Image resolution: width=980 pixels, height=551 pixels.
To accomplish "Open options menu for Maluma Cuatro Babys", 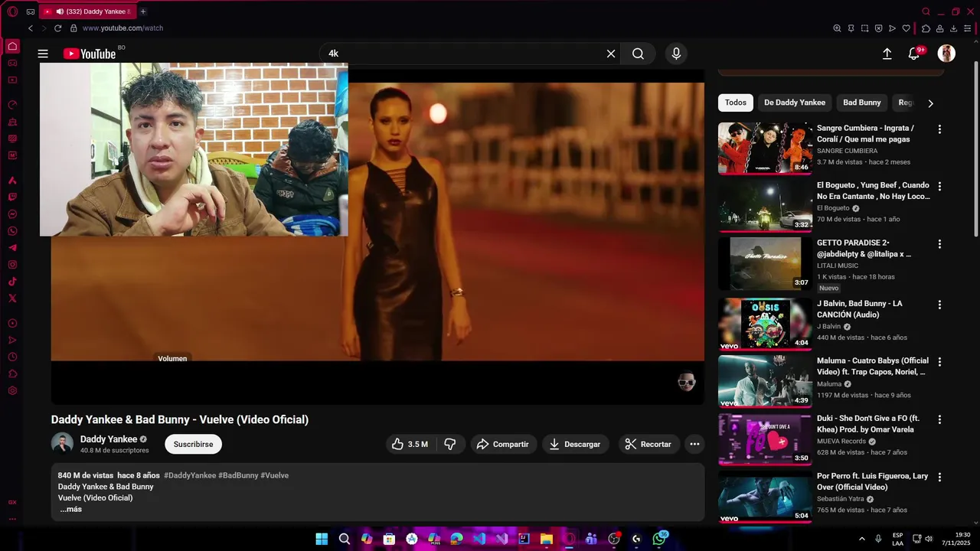I will (x=939, y=361).
